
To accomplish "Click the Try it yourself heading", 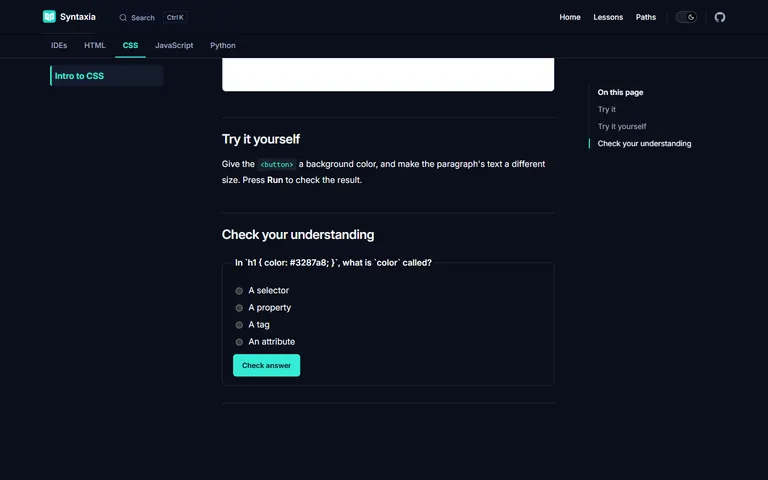I will [x=261, y=139].
